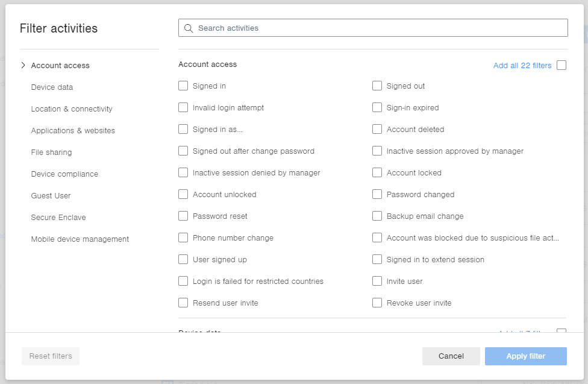Tick Backup email change checkbox
The width and height of the screenshot is (588, 384).
click(377, 216)
